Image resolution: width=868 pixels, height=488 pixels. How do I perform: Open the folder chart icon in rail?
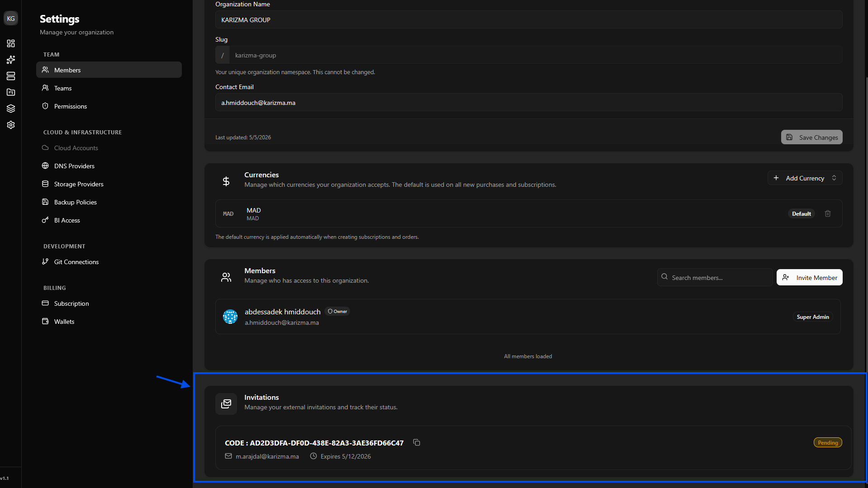pos(11,92)
